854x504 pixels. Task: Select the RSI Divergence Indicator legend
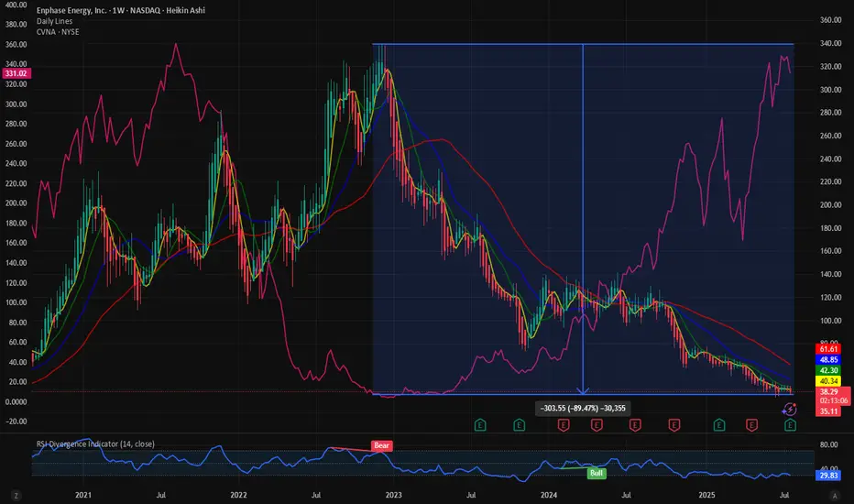pos(95,444)
